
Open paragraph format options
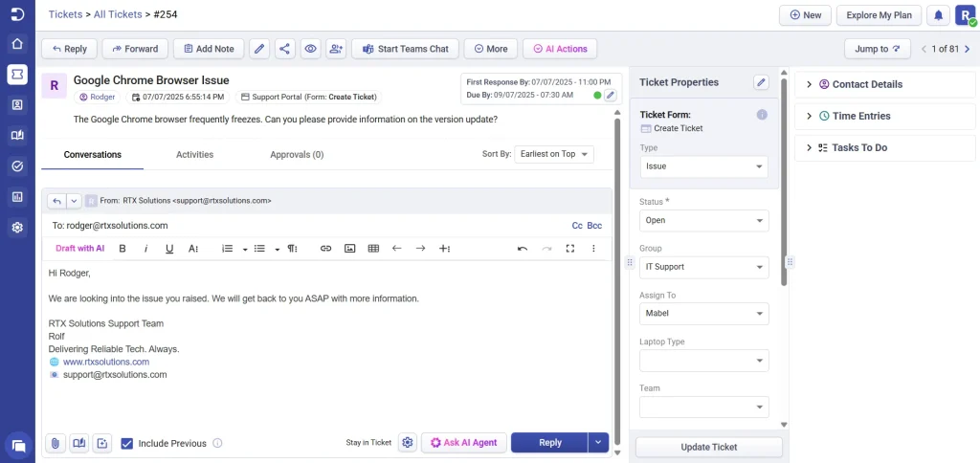pyautogui.click(x=293, y=248)
